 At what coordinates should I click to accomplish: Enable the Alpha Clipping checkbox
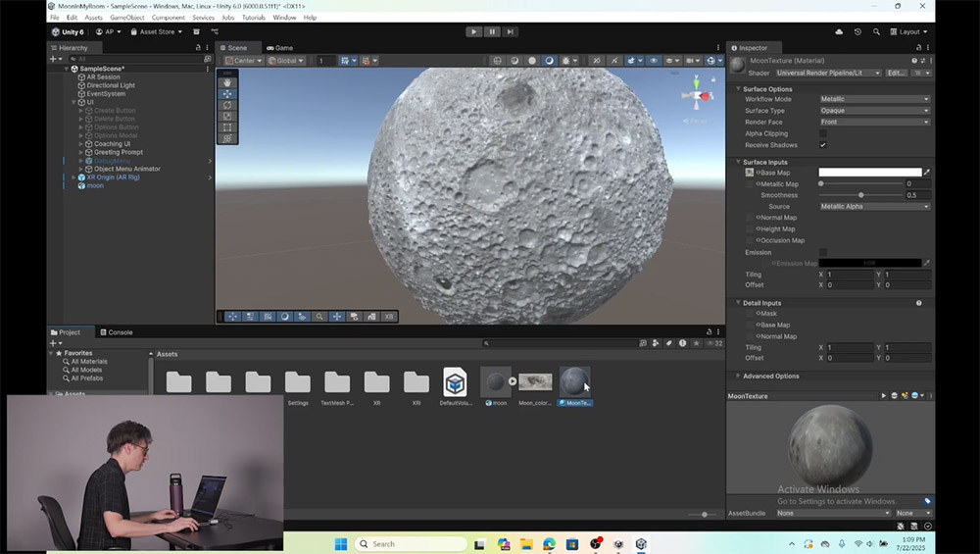pos(823,133)
